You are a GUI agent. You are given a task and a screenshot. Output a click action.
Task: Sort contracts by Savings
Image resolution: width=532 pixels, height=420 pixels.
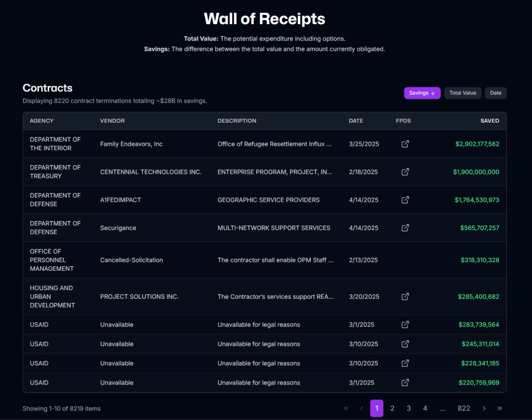point(422,93)
